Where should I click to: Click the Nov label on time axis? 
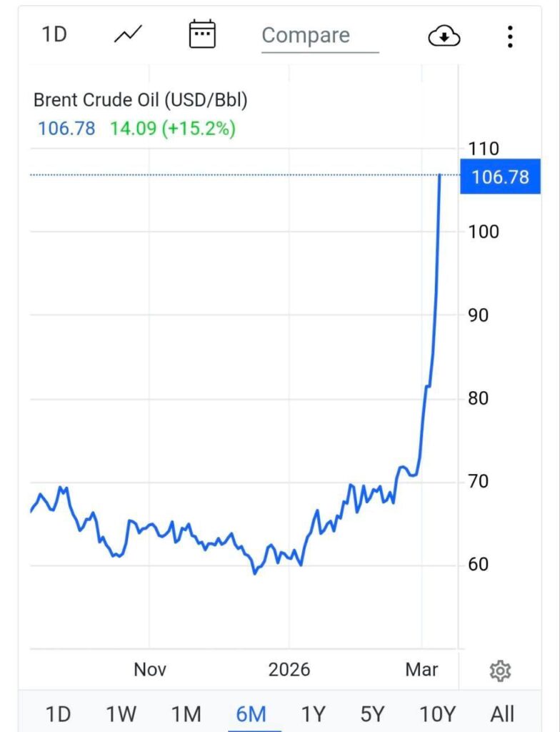(x=150, y=670)
